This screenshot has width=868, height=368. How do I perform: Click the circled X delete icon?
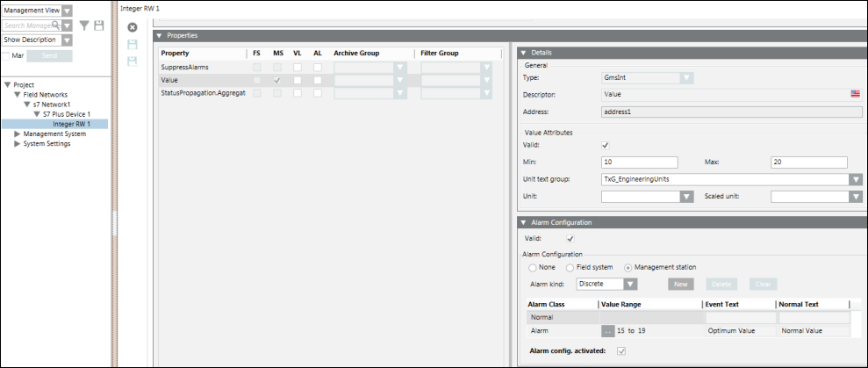(x=133, y=28)
